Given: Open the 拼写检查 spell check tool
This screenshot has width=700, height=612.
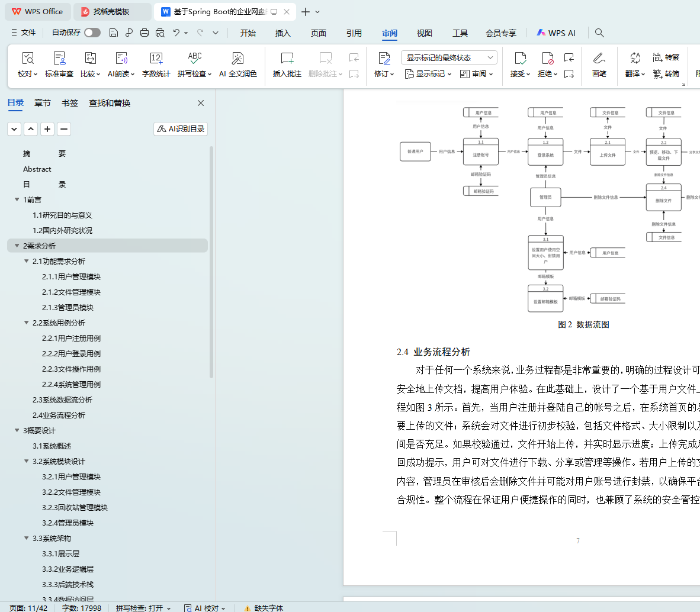Looking at the screenshot, I should (194, 59).
